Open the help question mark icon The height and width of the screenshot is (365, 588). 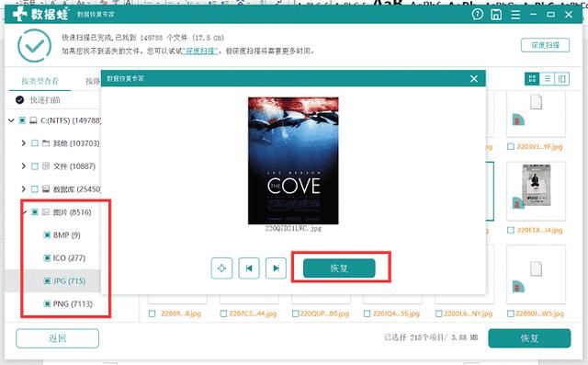[x=478, y=15]
